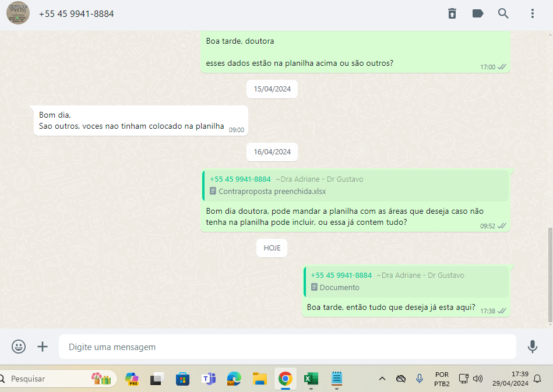Click the Windows taskbar Pesquisar search box

pos(58,379)
